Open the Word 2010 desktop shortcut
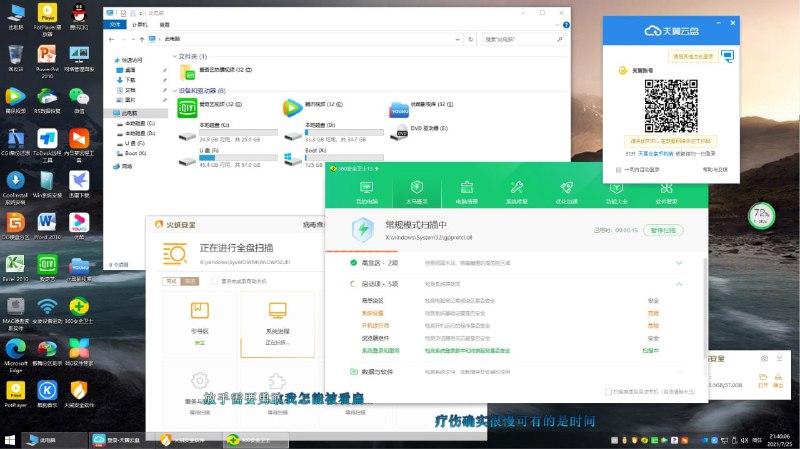The height and width of the screenshot is (449, 800). [47, 227]
